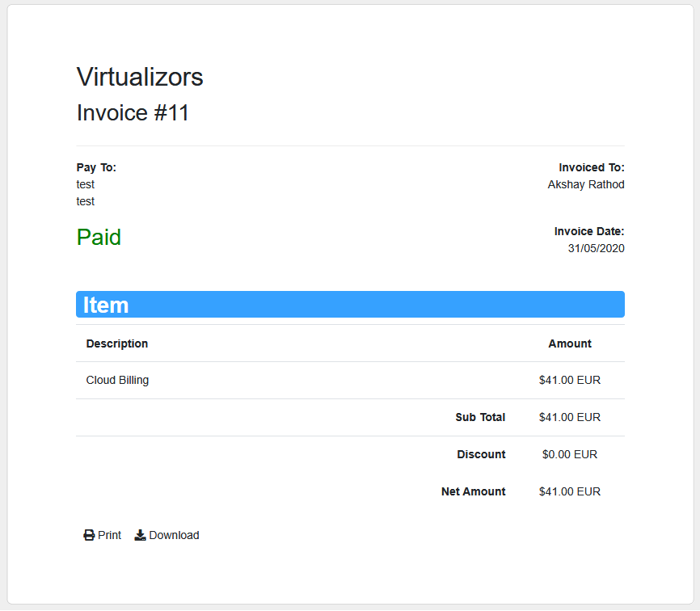Click the Net Amount label
Screen dimensions: 700x611
pos(473,491)
